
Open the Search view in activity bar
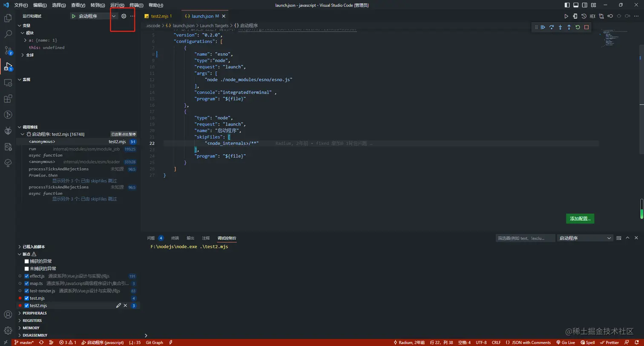point(8,34)
